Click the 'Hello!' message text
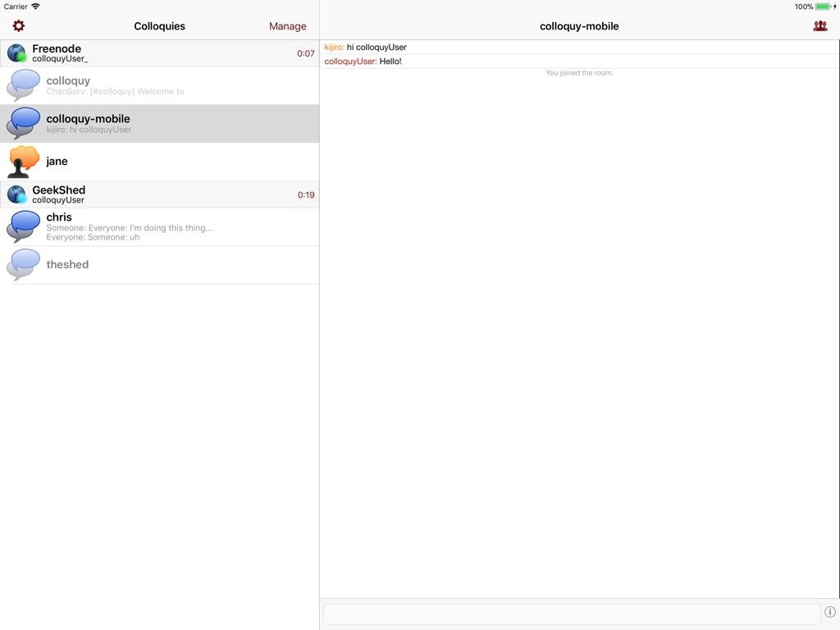The height and width of the screenshot is (630, 840). point(390,61)
